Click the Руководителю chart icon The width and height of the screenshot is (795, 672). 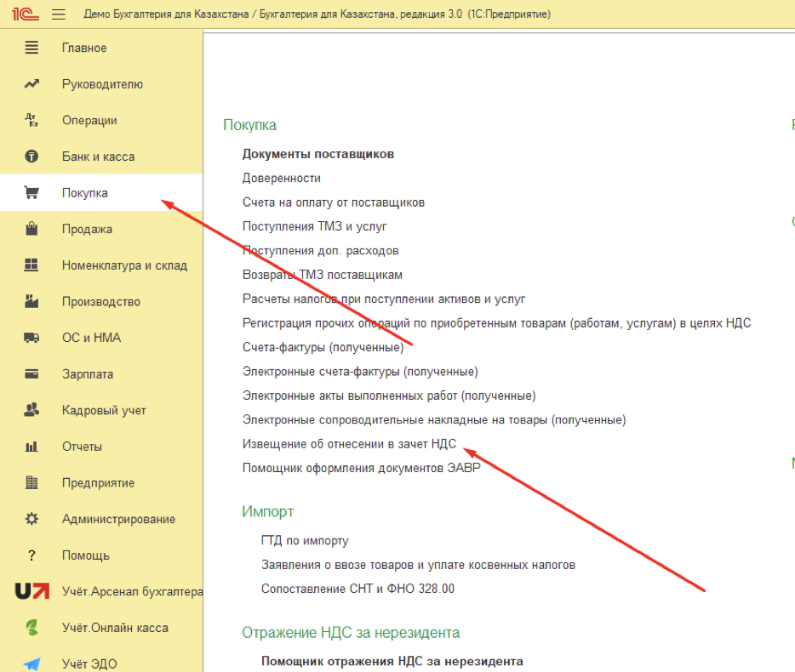coord(31,84)
